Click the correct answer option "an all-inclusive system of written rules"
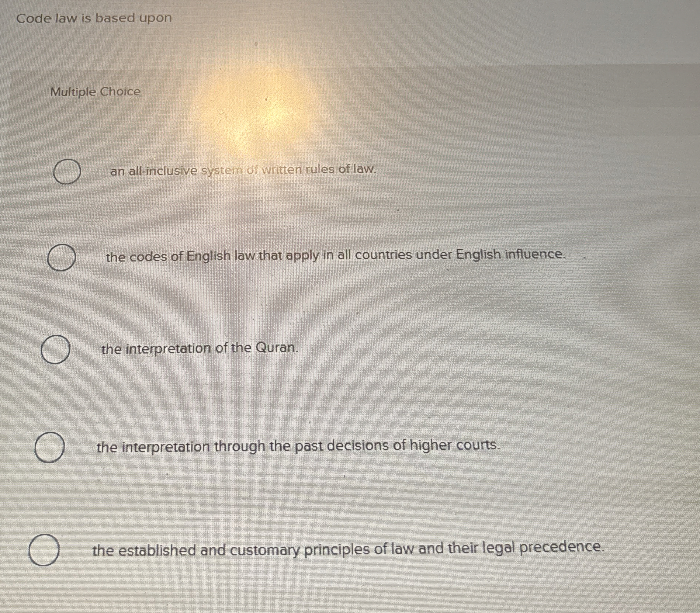The height and width of the screenshot is (613, 700). 243,171
